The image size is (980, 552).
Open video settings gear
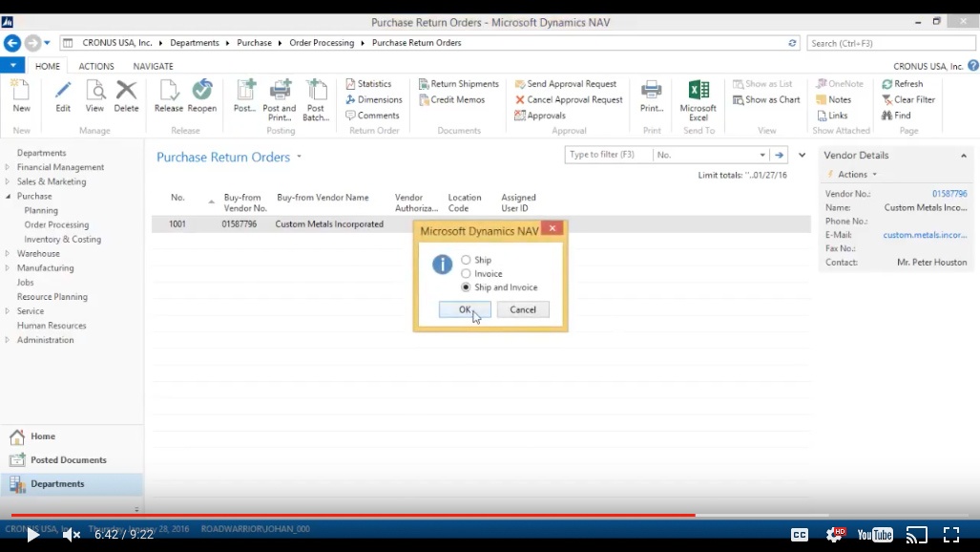(835, 535)
